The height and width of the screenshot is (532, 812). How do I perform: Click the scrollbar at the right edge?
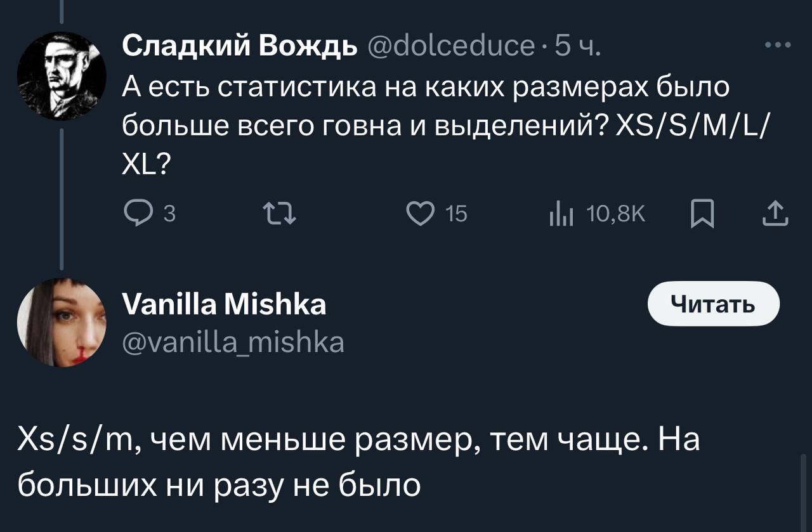(804, 492)
